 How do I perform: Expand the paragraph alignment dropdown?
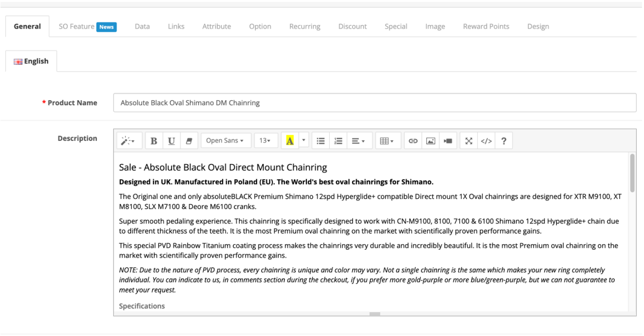tap(359, 141)
